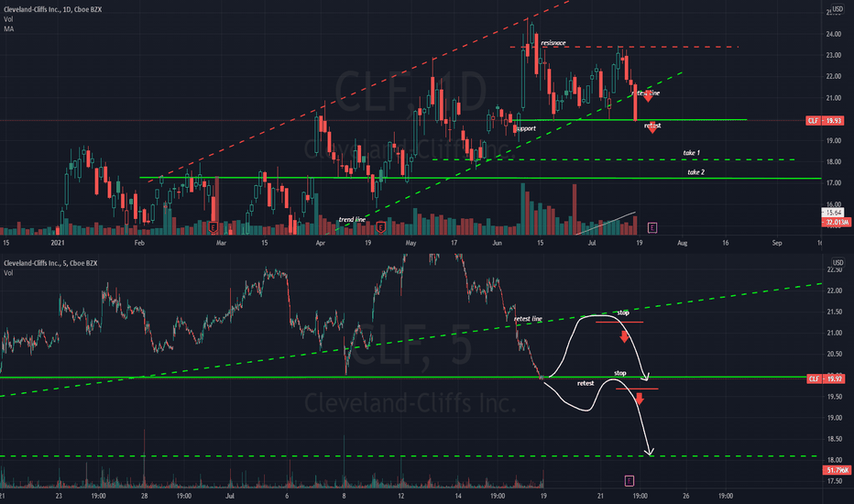Click the Cleveland-Cliffs Inc., 1D, Cboe BZX title

click(53, 9)
